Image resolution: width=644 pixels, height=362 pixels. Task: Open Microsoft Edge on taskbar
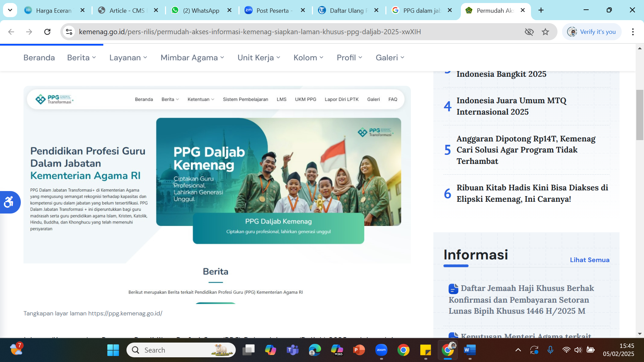pos(315,350)
